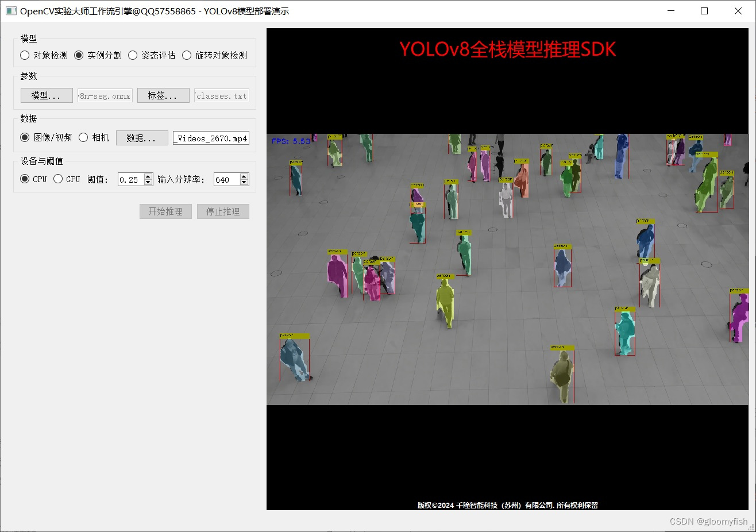Click the 阈值: label text
756x532 pixels.
98,179
